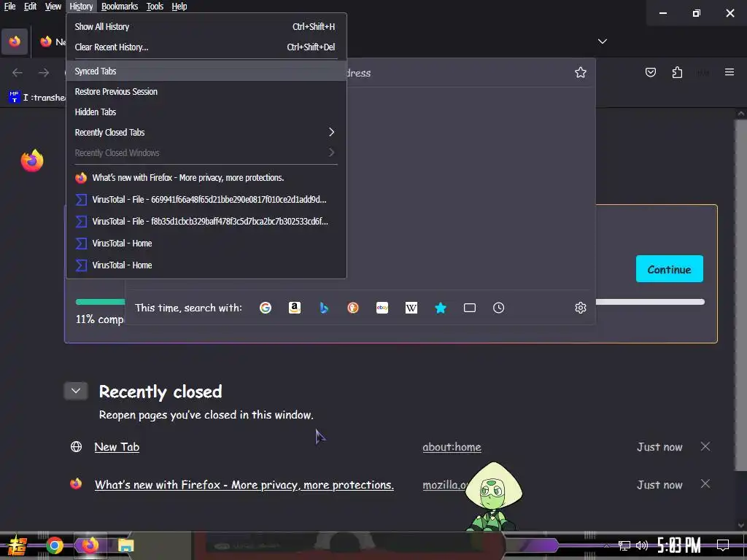The height and width of the screenshot is (560, 747).
Task: Bookmark this page with star icon
Action: pos(580,72)
